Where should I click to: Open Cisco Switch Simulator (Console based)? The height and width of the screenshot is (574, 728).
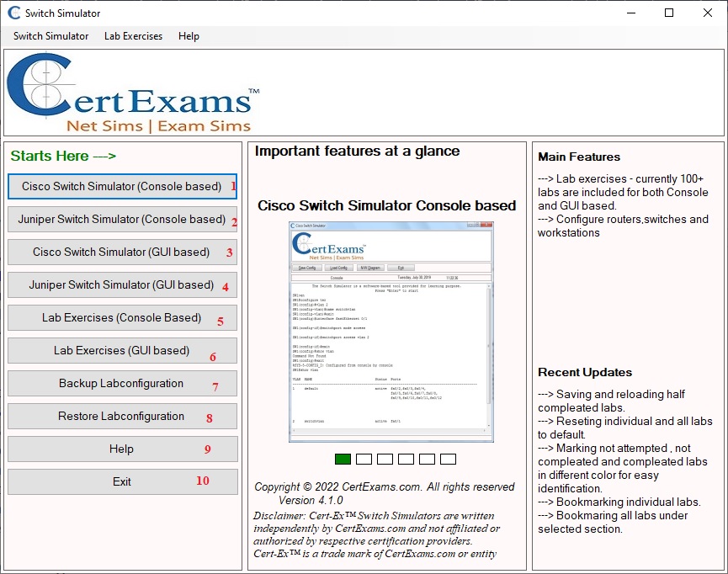click(122, 186)
